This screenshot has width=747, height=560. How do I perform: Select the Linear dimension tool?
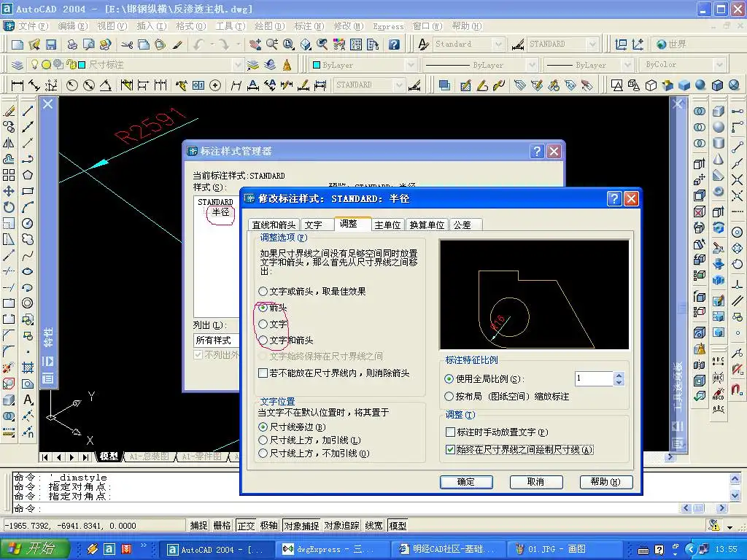coord(18,85)
